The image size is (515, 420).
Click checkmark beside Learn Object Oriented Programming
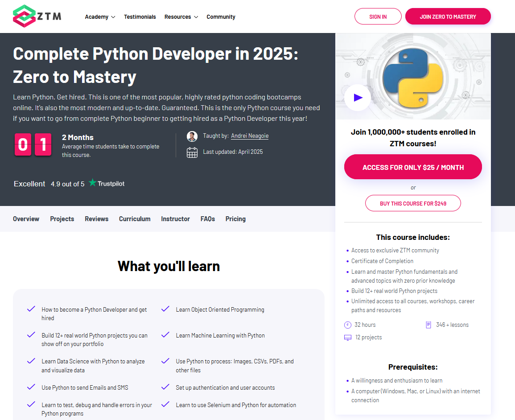pyautogui.click(x=165, y=309)
